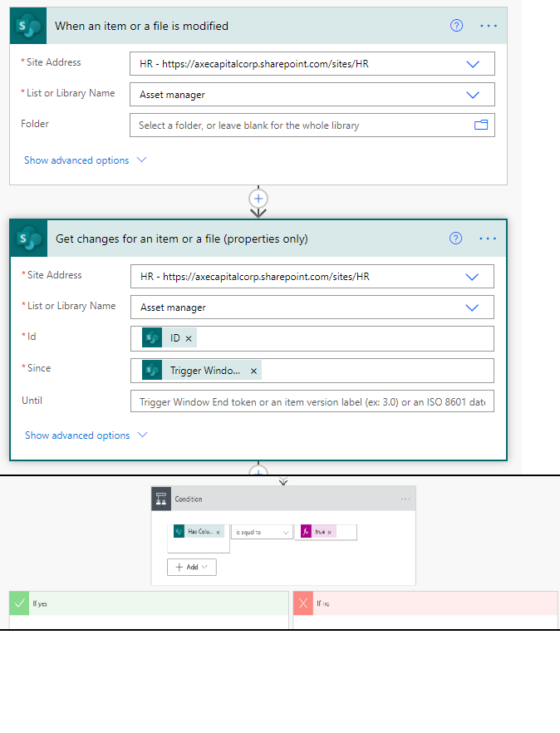Remove the Has Column token in Condition

pos(218,532)
